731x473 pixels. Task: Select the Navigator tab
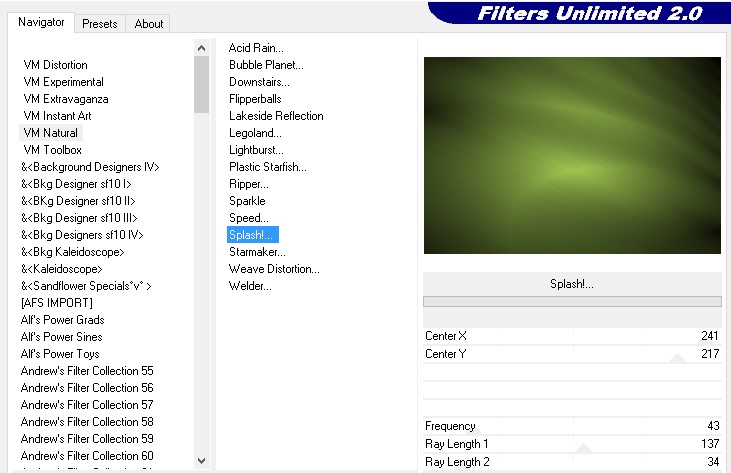coord(42,22)
